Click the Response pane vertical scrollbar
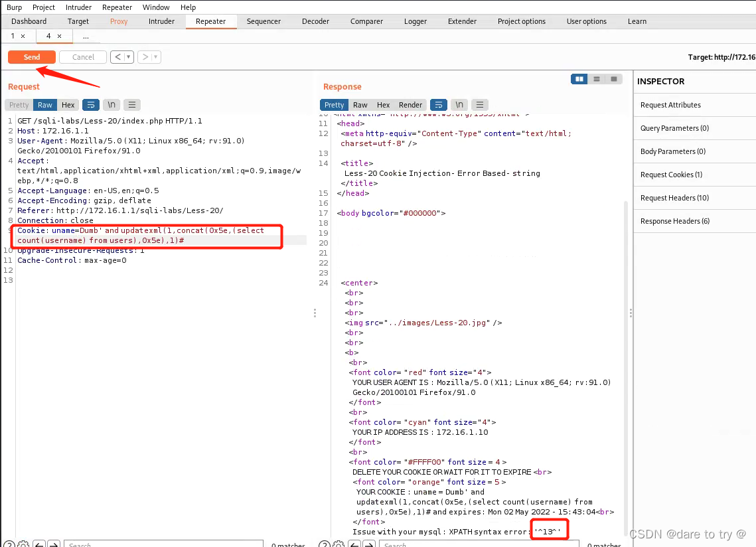 [x=626, y=366]
